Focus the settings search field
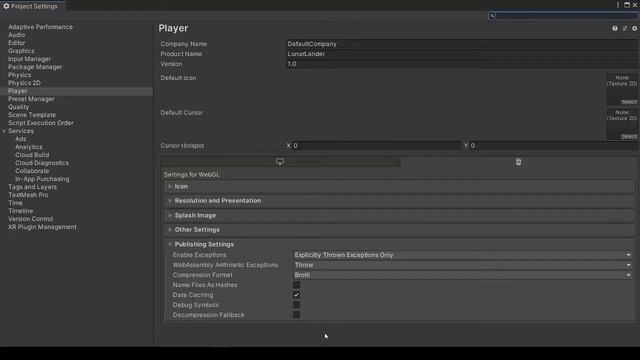The image size is (640, 360). coord(563,16)
